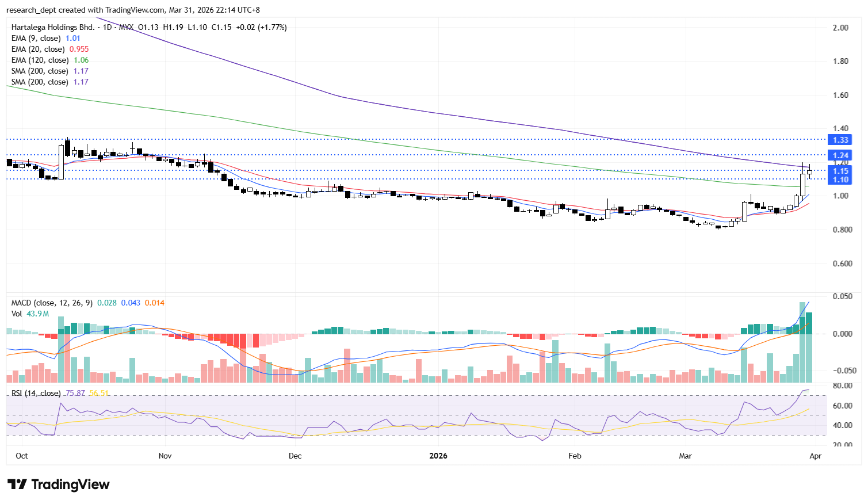
Task: Click the TradingView logo icon
Action: pos(17,484)
